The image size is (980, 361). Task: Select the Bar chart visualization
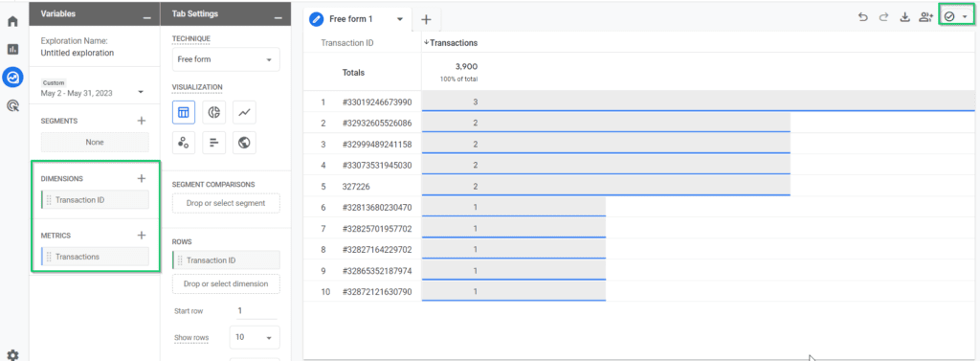[214, 143]
